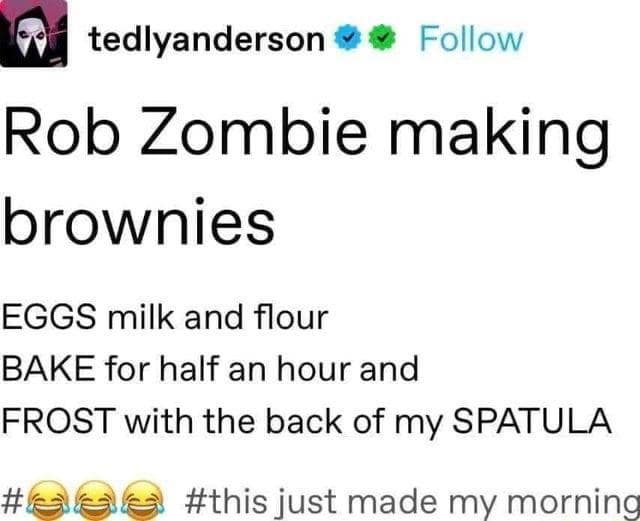The image size is (640, 521).
Task: Click the 'Rob Zombie making' title line
Action: pyautogui.click(x=306, y=134)
